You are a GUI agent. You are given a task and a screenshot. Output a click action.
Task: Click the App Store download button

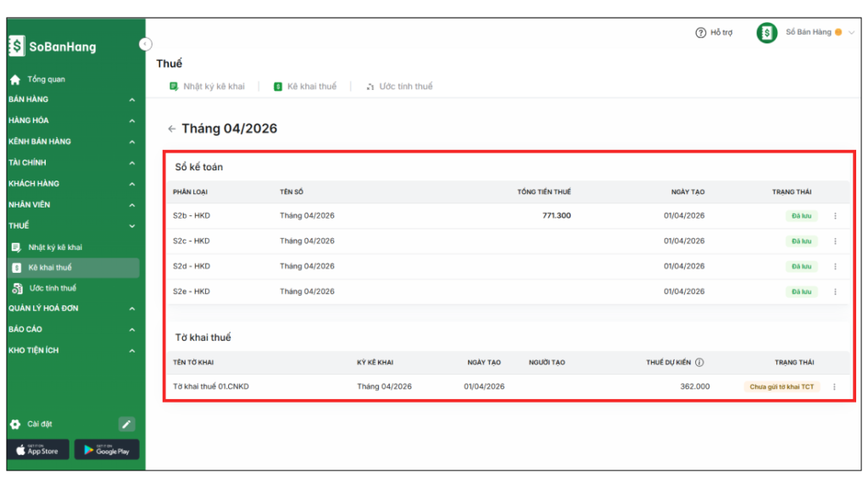37,450
